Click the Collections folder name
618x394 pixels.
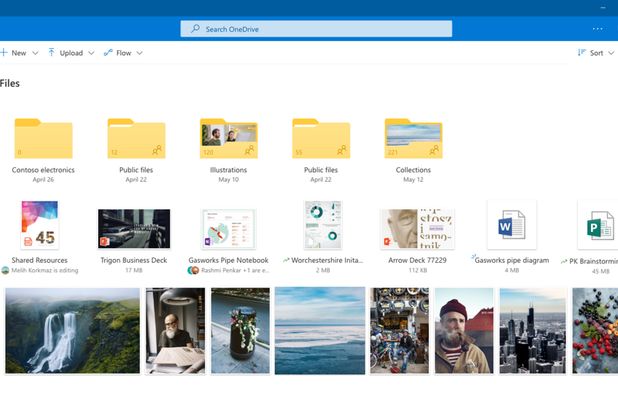click(413, 170)
